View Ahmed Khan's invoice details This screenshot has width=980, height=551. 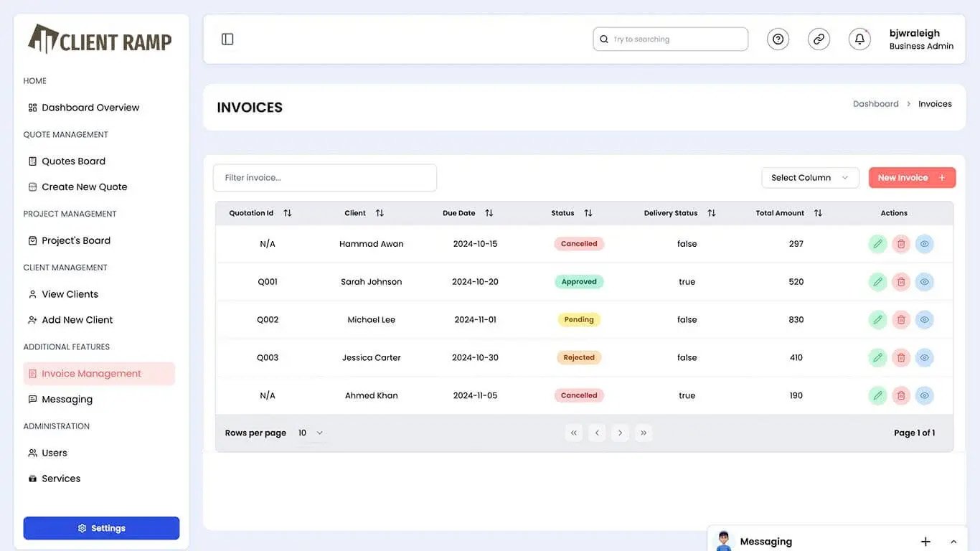click(x=925, y=395)
